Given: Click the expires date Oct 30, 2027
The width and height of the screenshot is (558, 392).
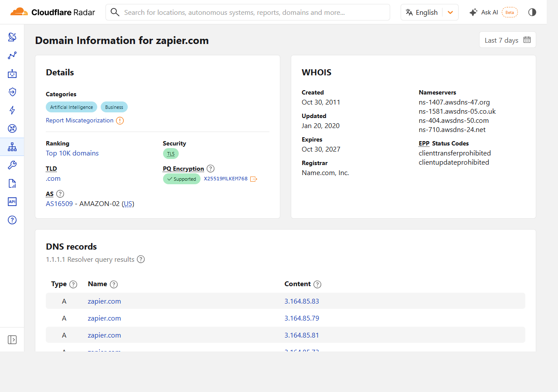Looking at the screenshot, I should (x=321, y=149).
